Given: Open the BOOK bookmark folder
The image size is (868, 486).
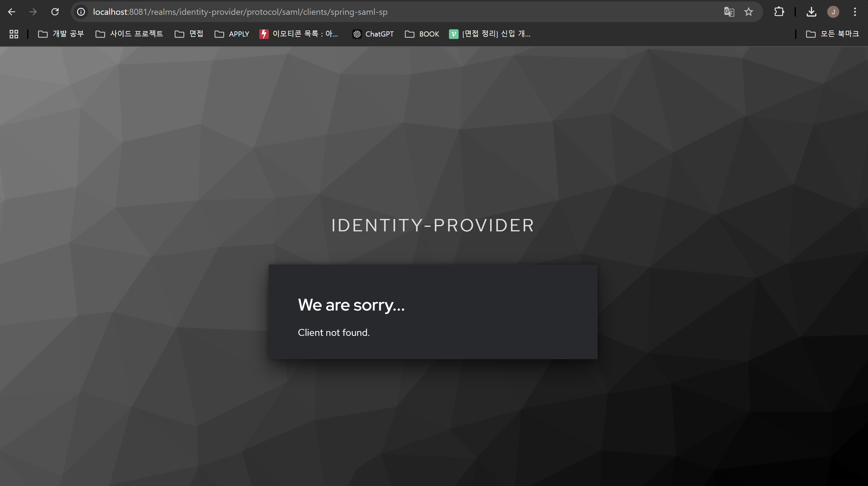Looking at the screenshot, I should [x=422, y=34].
